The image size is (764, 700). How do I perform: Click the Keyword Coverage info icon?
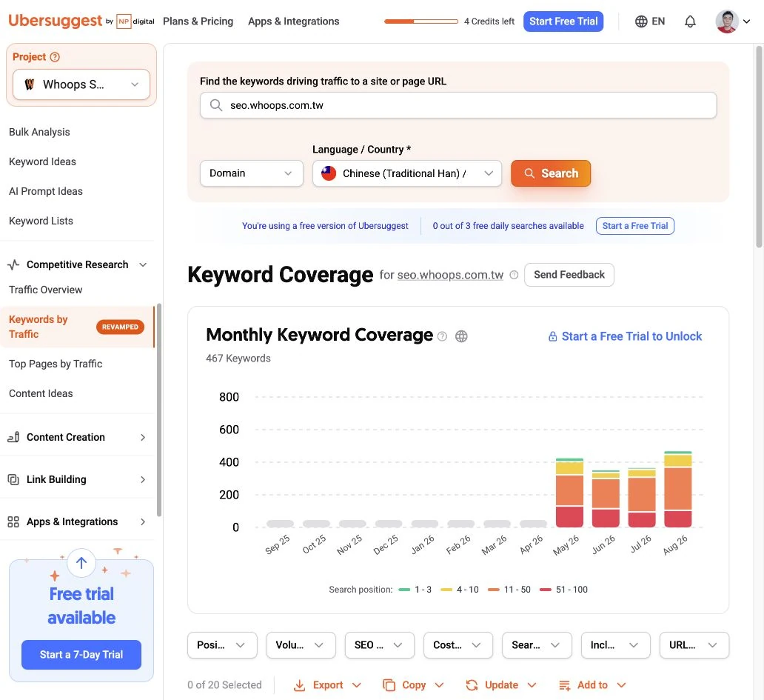pos(514,275)
